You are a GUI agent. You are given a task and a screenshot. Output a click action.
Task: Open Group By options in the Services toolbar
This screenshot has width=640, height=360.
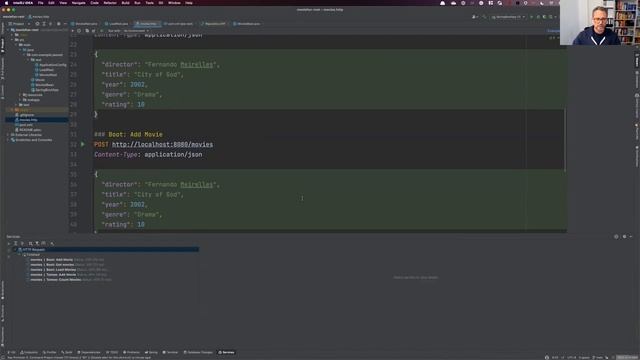point(30,243)
